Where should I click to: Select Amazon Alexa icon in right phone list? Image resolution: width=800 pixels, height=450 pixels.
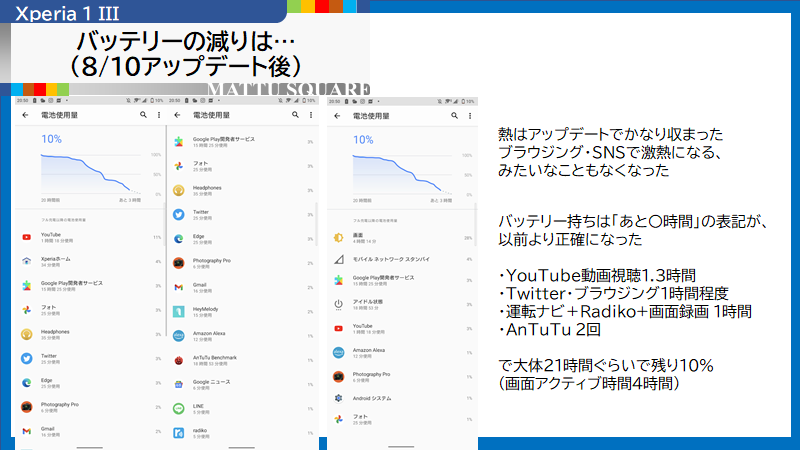338,353
